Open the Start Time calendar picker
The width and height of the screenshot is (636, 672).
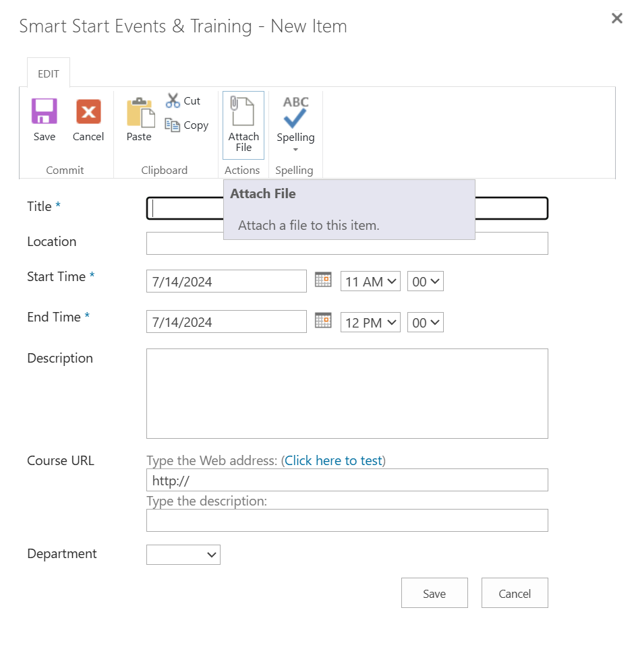click(323, 279)
